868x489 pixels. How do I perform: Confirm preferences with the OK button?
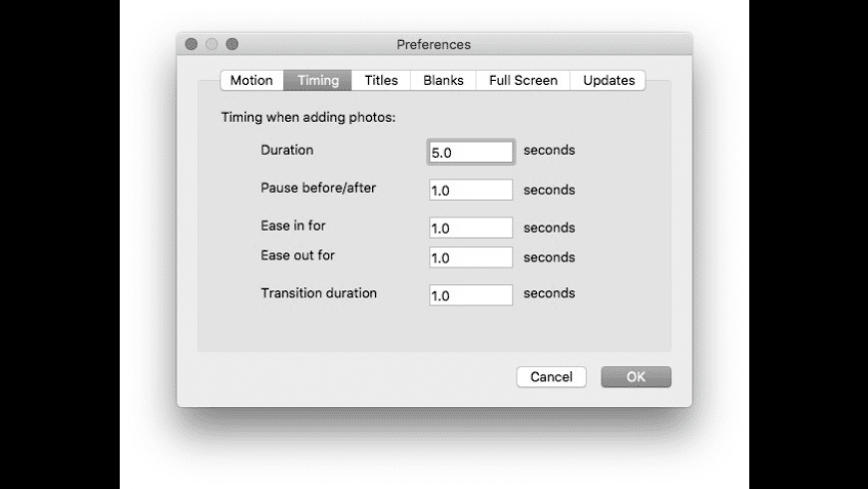[636, 377]
